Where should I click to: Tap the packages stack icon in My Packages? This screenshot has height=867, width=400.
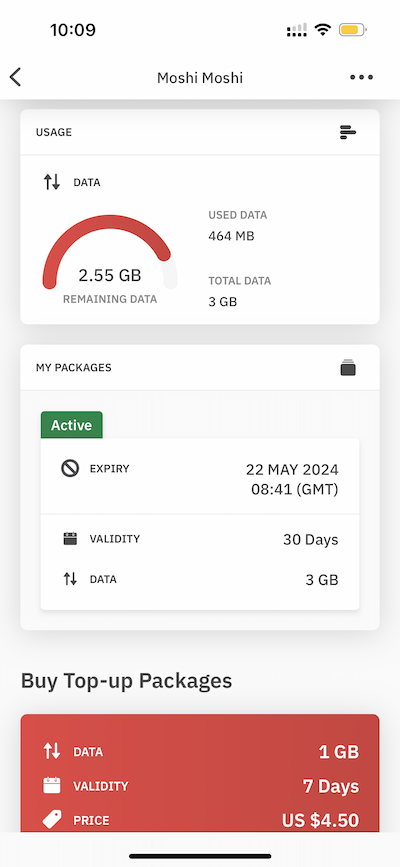[x=348, y=368]
